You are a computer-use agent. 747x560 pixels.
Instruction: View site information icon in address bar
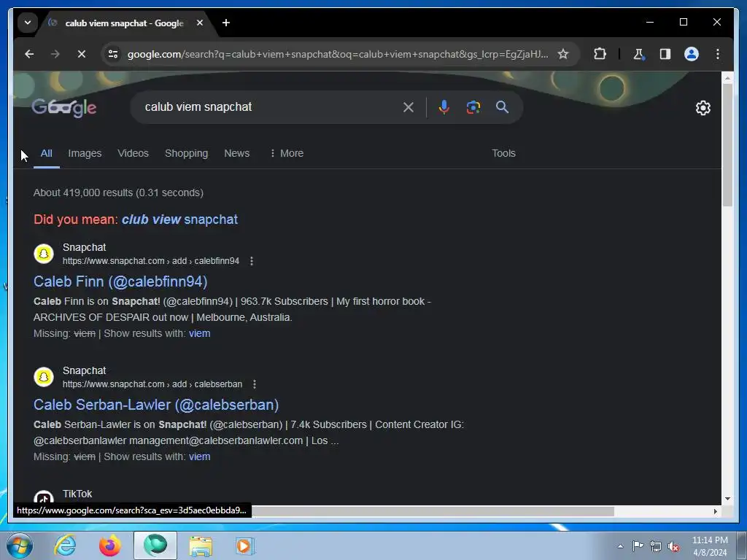pyautogui.click(x=113, y=54)
